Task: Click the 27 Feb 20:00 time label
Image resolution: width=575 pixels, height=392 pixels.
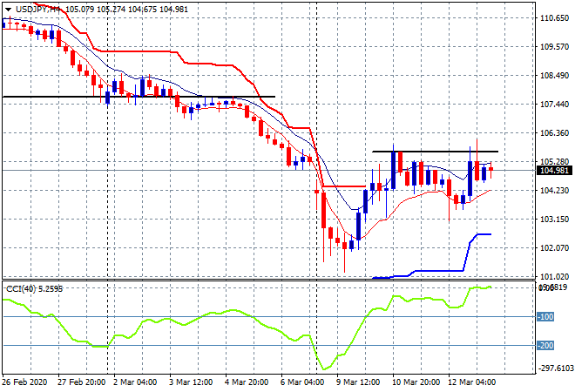Action: 81,382
